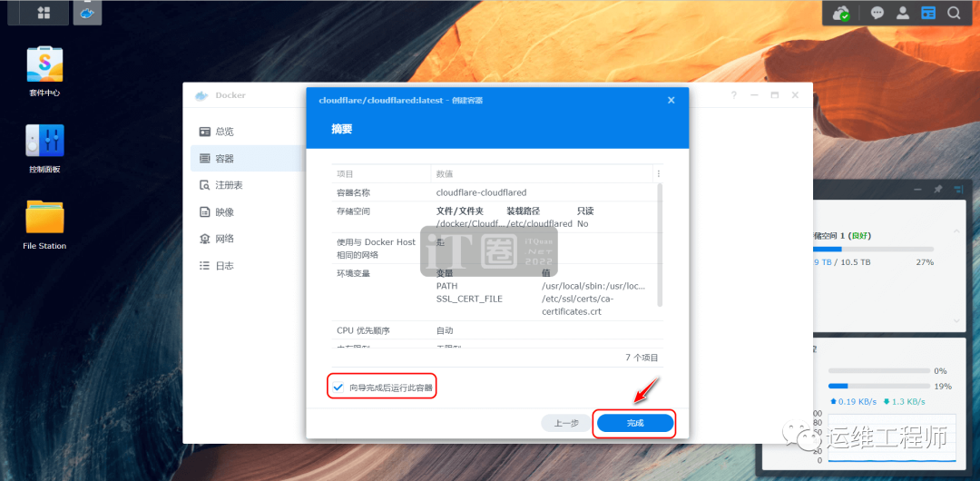980x481 pixels.
Task: Click the summary table vertical scrollbar
Action: point(660,244)
